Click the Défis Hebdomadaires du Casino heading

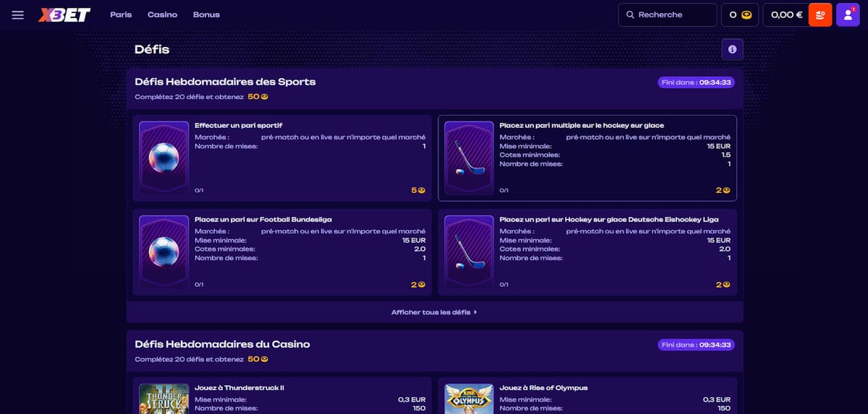coord(222,344)
